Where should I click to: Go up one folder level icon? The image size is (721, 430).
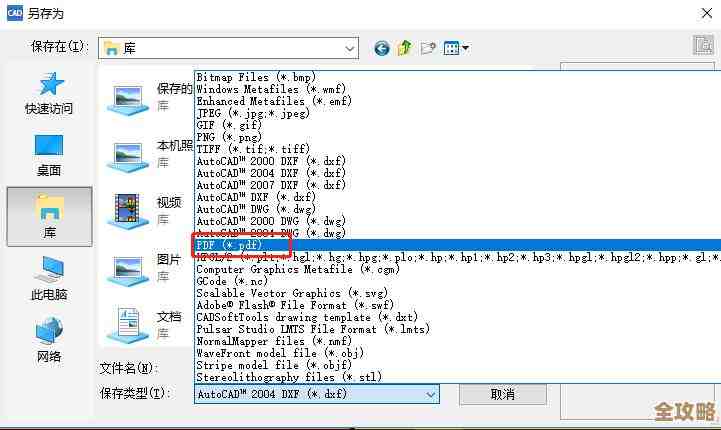pyautogui.click(x=405, y=48)
